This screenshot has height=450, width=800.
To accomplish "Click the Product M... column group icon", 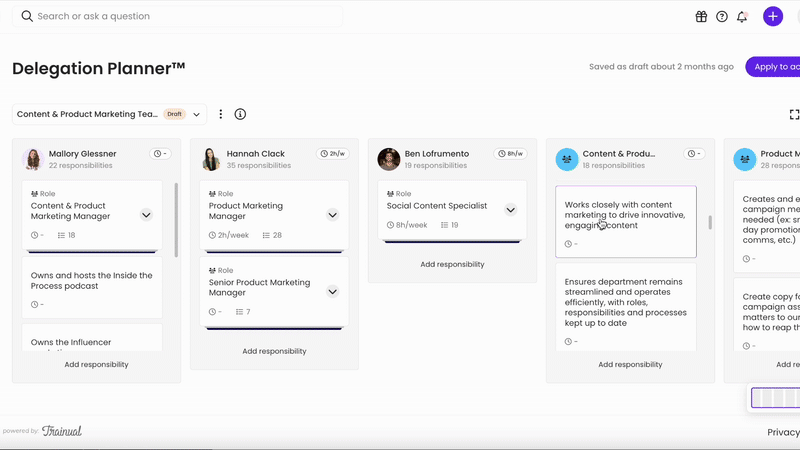I will click(x=744, y=159).
